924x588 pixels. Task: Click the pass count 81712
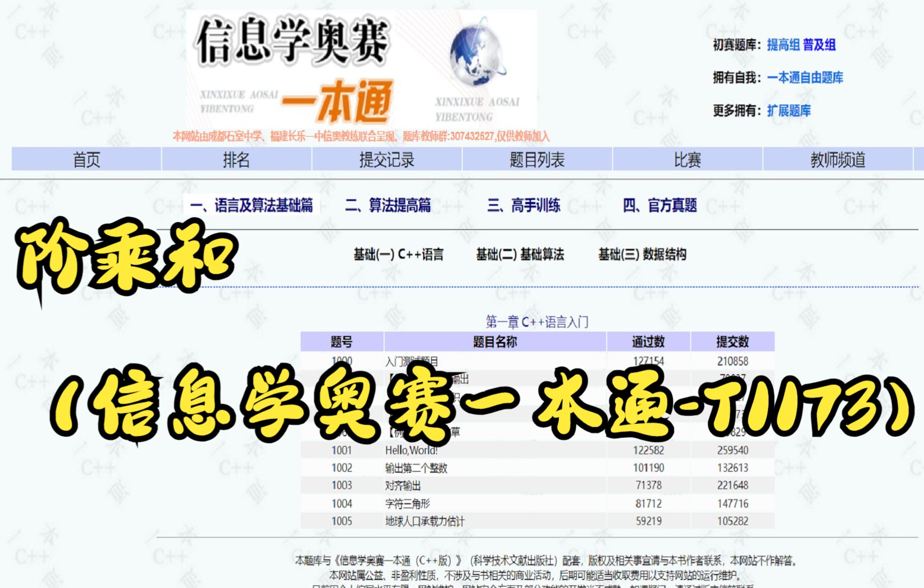coord(649,504)
